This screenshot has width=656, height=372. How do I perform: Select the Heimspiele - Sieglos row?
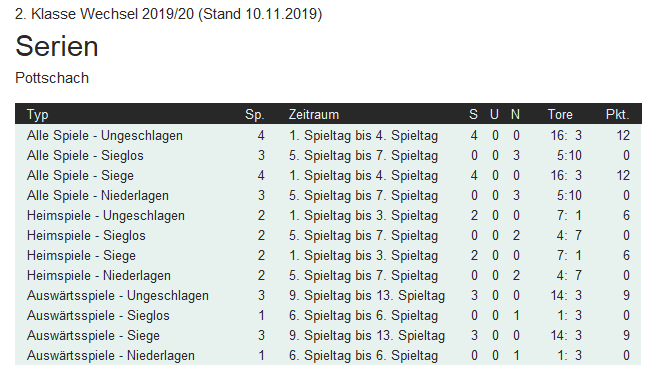[x=328, y=236]
